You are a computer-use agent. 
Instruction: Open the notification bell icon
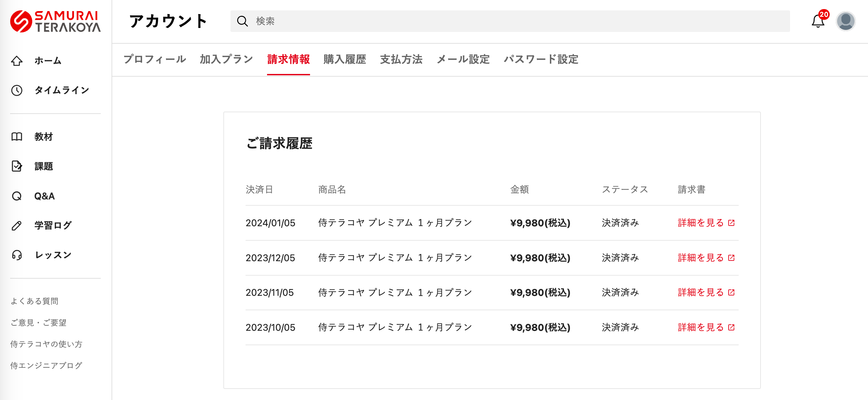818,22
